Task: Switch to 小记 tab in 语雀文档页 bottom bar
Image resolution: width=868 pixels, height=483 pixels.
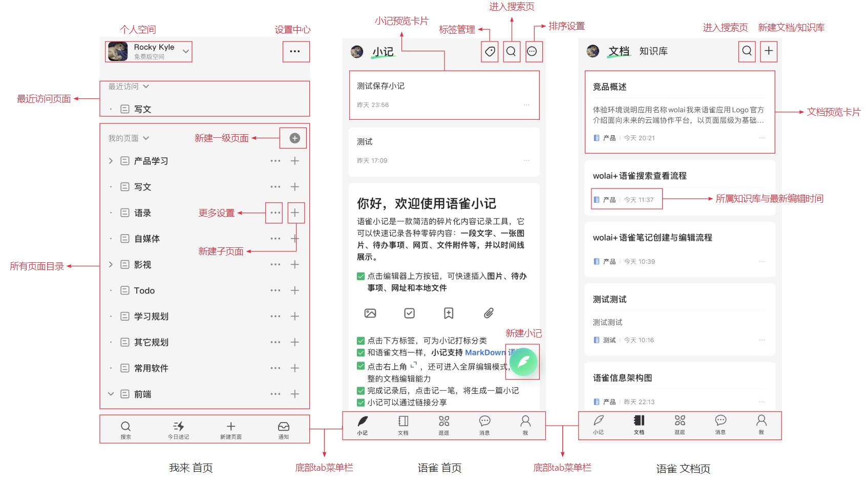Action: (598, 425)
